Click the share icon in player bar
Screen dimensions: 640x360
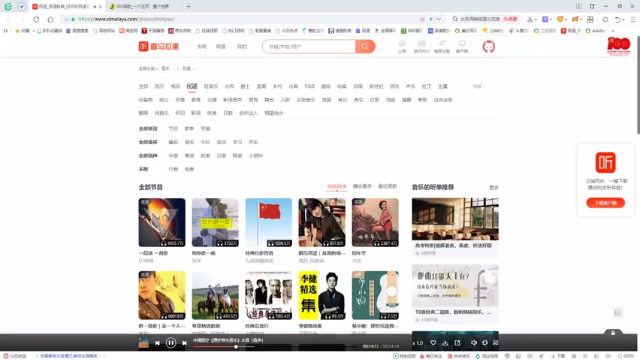(x=457, y=343)
